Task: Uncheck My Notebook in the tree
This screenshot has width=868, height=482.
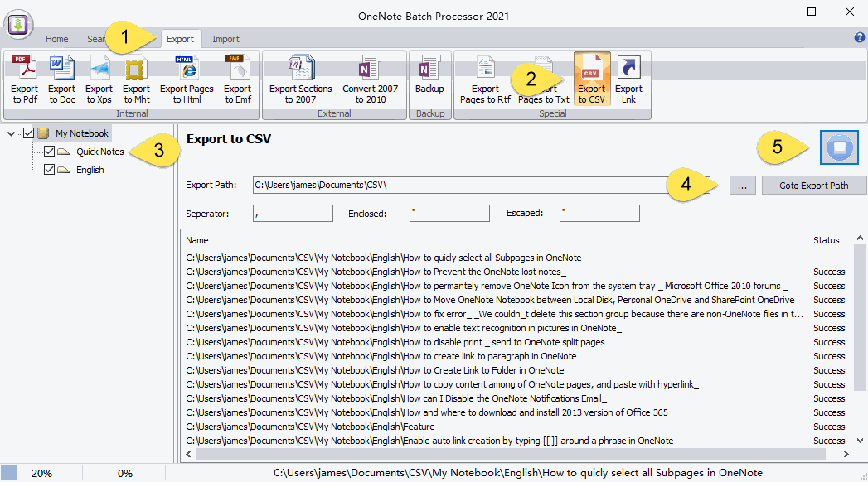Action: [29, 133]
